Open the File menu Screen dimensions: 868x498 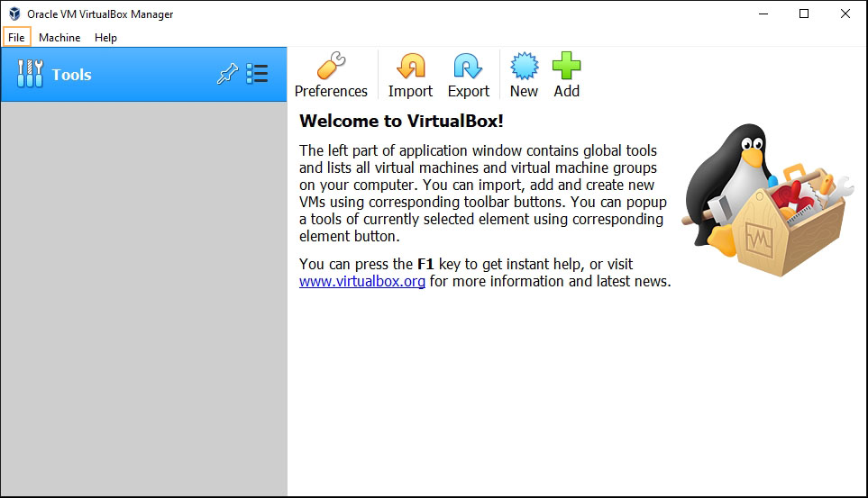16,37
